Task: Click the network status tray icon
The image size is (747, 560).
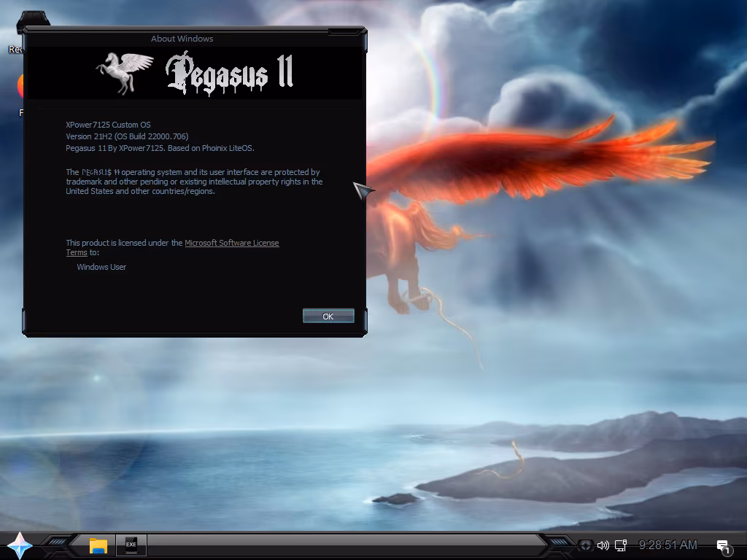Action: (621, 545)
